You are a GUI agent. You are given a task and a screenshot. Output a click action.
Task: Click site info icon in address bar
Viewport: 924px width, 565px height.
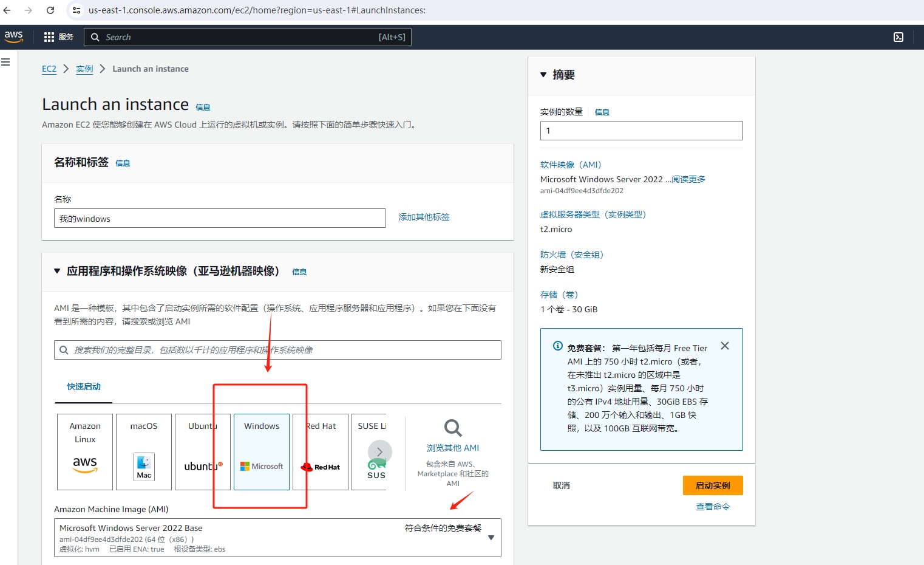76,10
